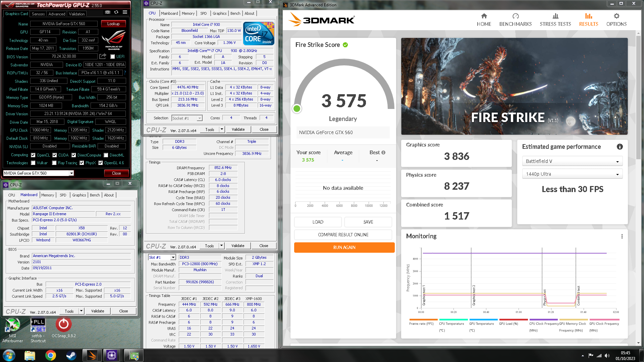Open Bench tab in the top CPU-Z window

(x=235, y=13)
